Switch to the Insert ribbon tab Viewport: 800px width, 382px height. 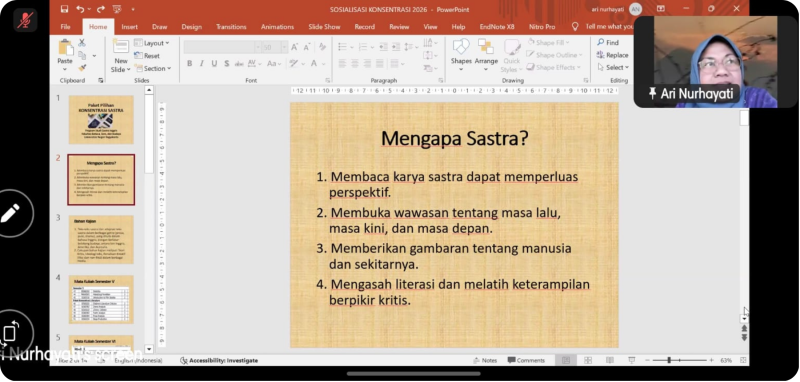[x=130, y=27]
